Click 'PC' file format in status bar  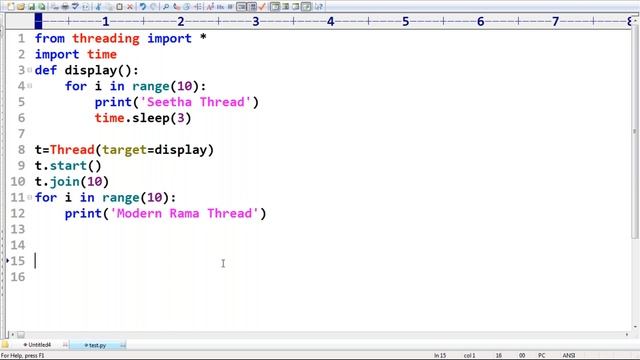point(542,356)
